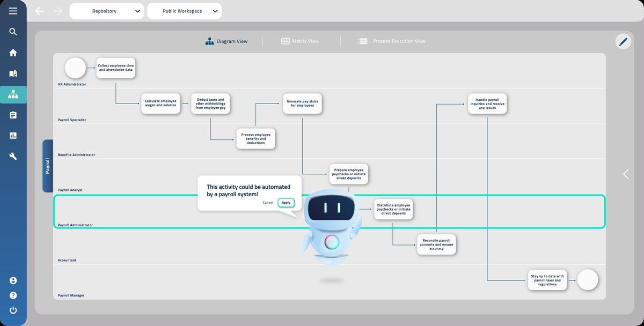Image resolution: width=644 pixels, height=326 pixels.
Task: Go to the home icon in the sidebar
Action: (x=13, y=53)
